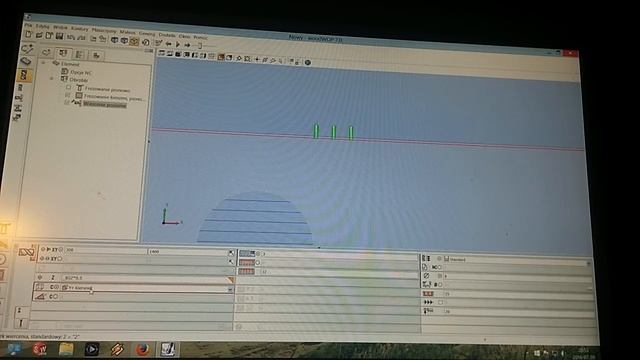Switch to the first tree panel tab
640x360 pixels.
click(46, 53)
